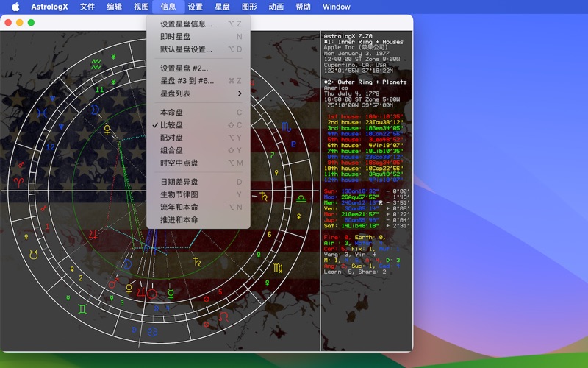
Task: Click the '1st house' line in sidebar
Action: click(365, 117)
